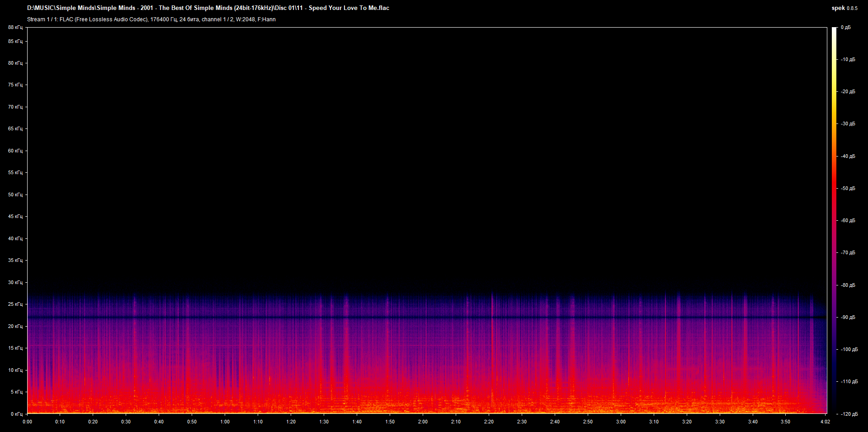Click the 0 кГц frequency label
This screenshot has width=868, height=432.
[x=17, y=414]
